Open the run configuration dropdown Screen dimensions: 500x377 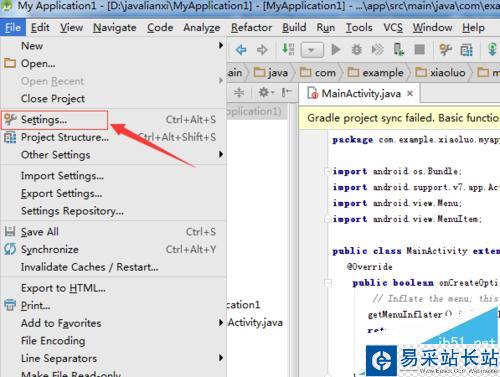(312, 50)
